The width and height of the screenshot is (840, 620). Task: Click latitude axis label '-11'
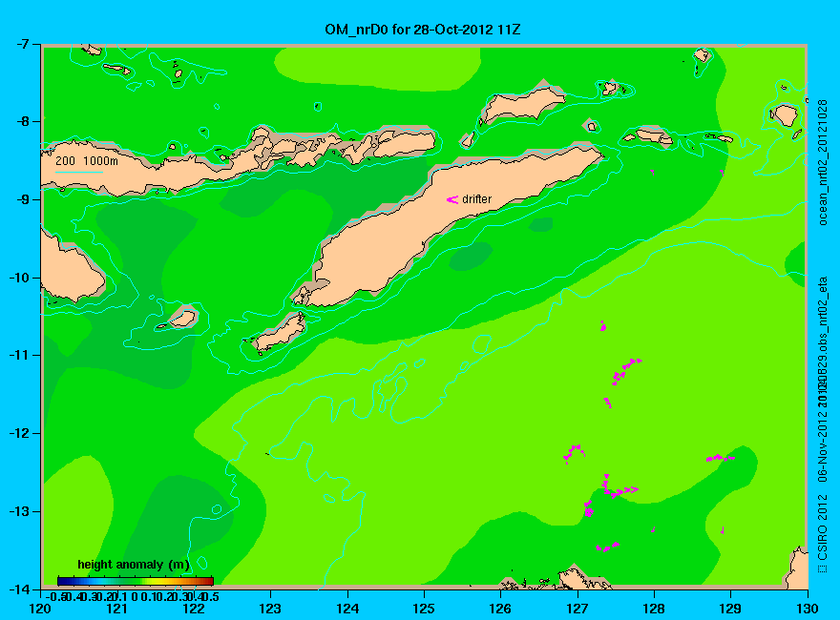click(x=19, y=356)
